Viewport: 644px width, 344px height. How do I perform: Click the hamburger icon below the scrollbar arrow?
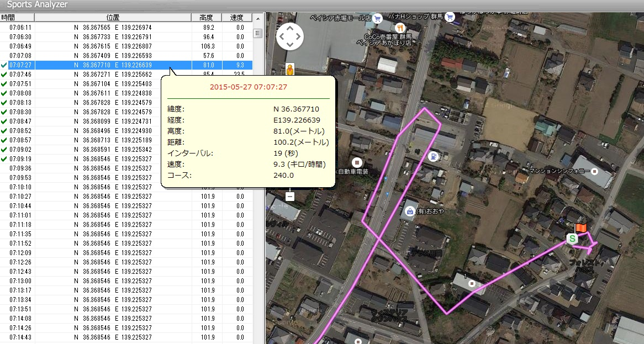(x=258, y=33)
